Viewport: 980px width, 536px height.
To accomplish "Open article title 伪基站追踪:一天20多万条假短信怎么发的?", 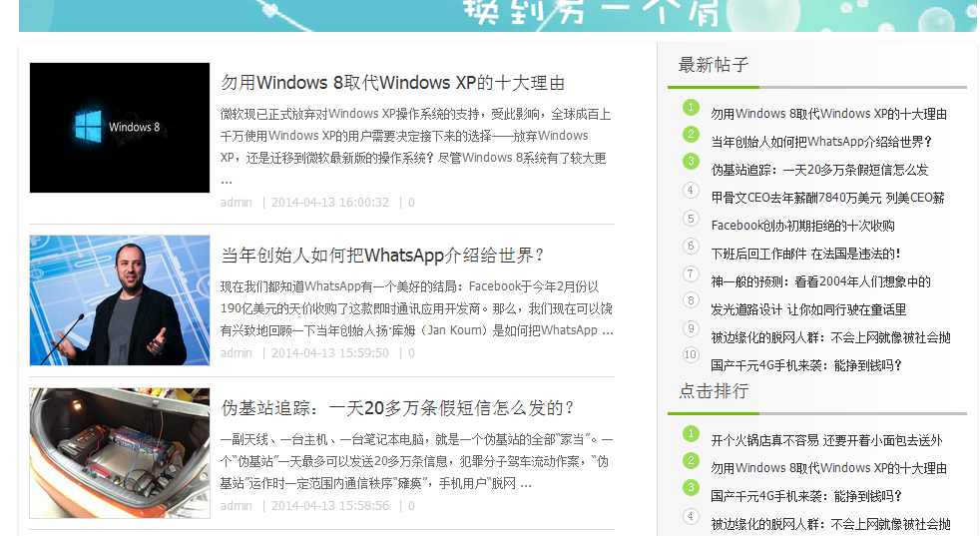I will click(397, 408).
